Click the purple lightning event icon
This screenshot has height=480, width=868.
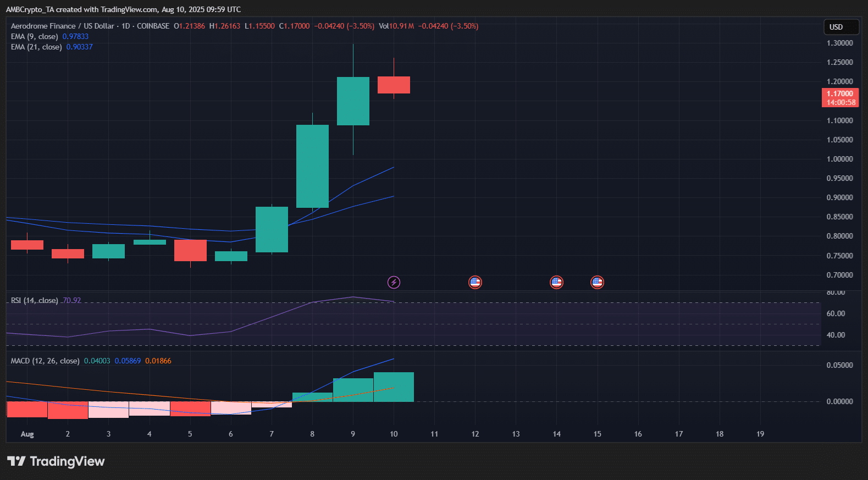[394, 283]
